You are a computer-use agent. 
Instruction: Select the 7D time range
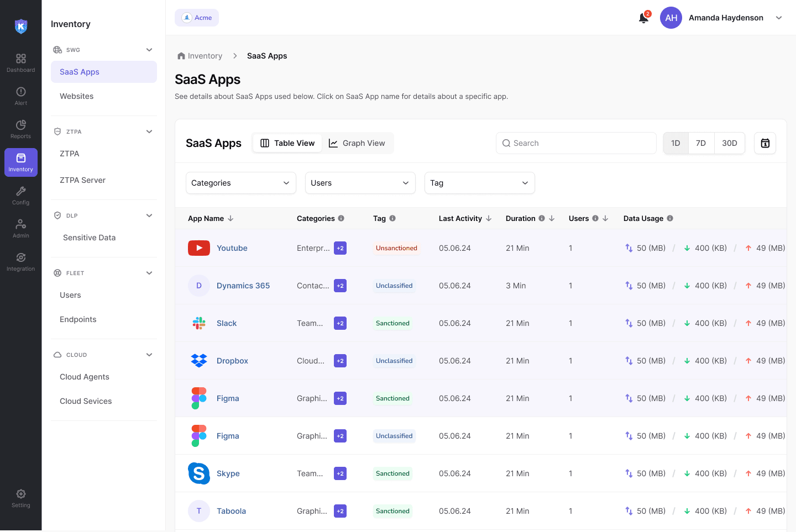(x=701, y=143)
